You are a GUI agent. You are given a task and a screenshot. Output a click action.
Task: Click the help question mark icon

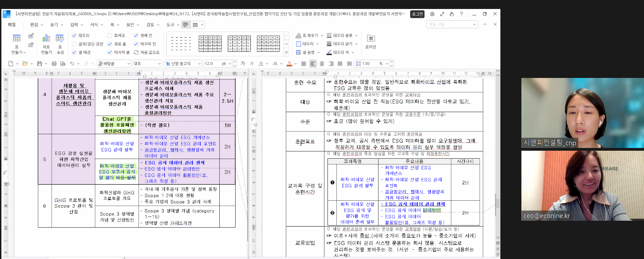(x=461, y=14)
